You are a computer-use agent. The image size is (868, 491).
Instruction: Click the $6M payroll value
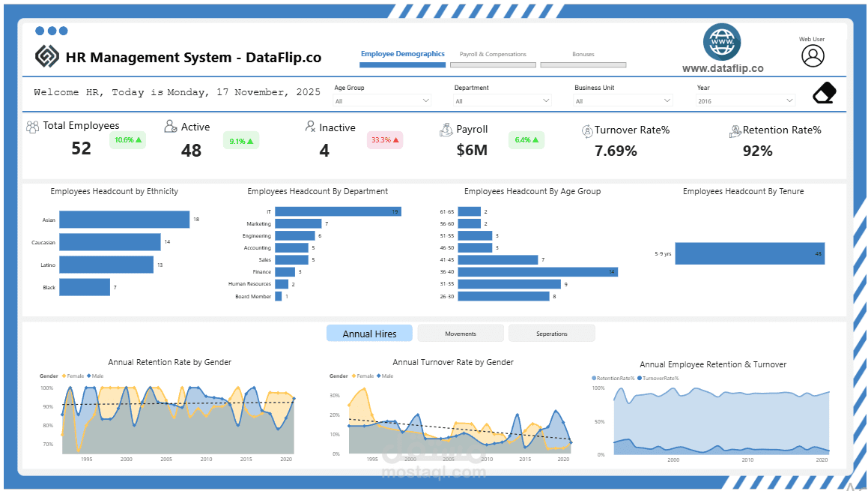click(473, 150)
